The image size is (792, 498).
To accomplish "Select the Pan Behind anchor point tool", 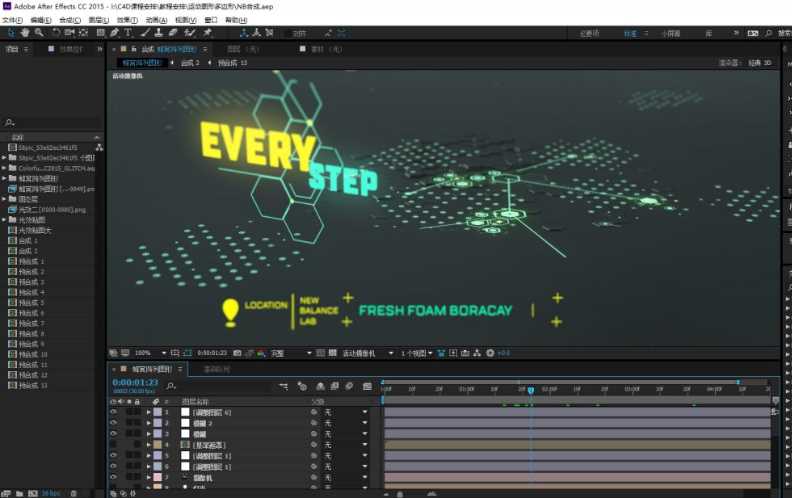I will coord(84,33).
